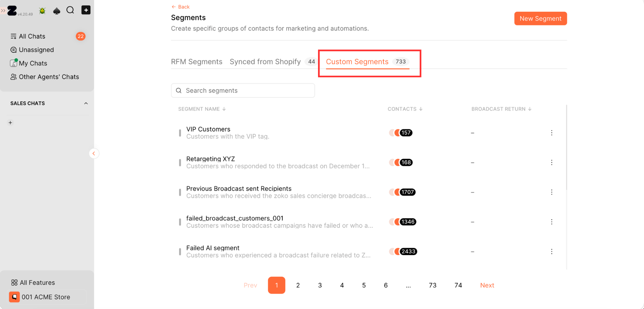Open the search magnifier icon in sidebar header
The height and width of the screenshot is (309, 644).
point(70,10)
